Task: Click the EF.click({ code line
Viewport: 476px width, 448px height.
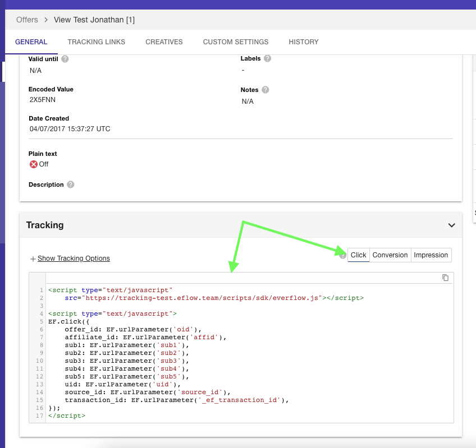Action: pos(68,321)
